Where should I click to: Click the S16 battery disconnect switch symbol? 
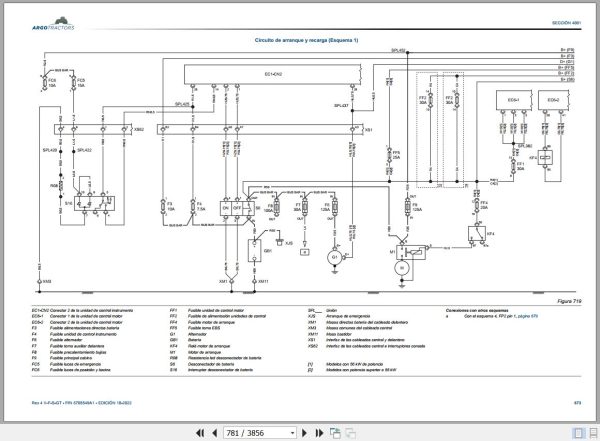click(x=94, y=204)
